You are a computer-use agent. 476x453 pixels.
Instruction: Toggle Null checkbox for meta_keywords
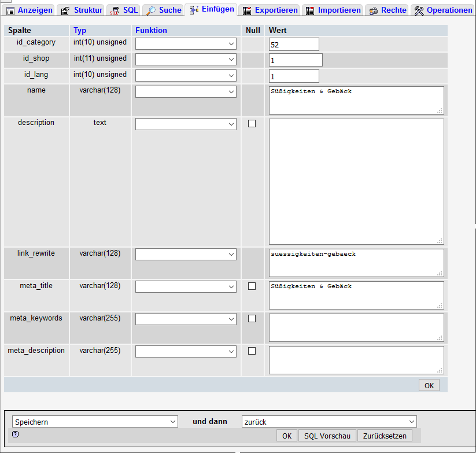pyautogui.click(x=252, y=319)
